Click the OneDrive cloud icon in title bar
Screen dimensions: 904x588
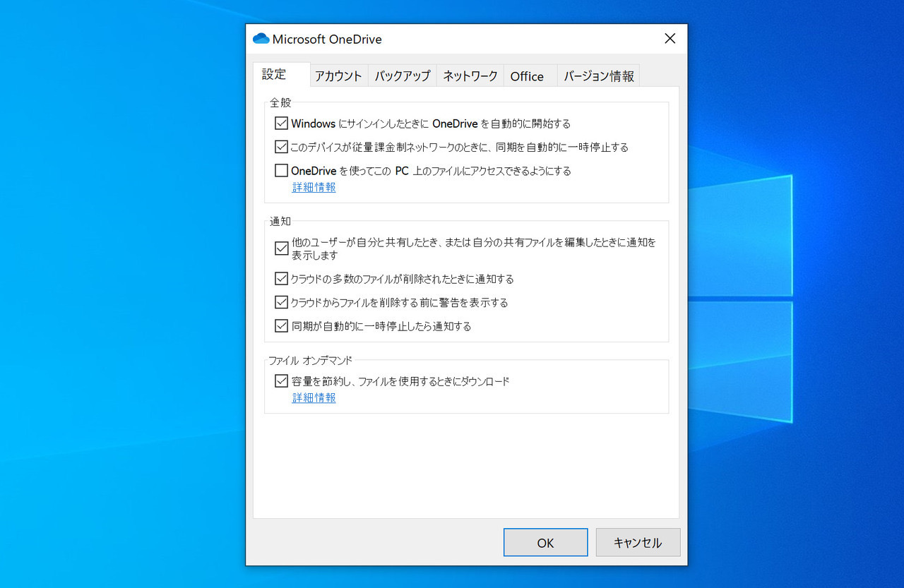(261, 39)
